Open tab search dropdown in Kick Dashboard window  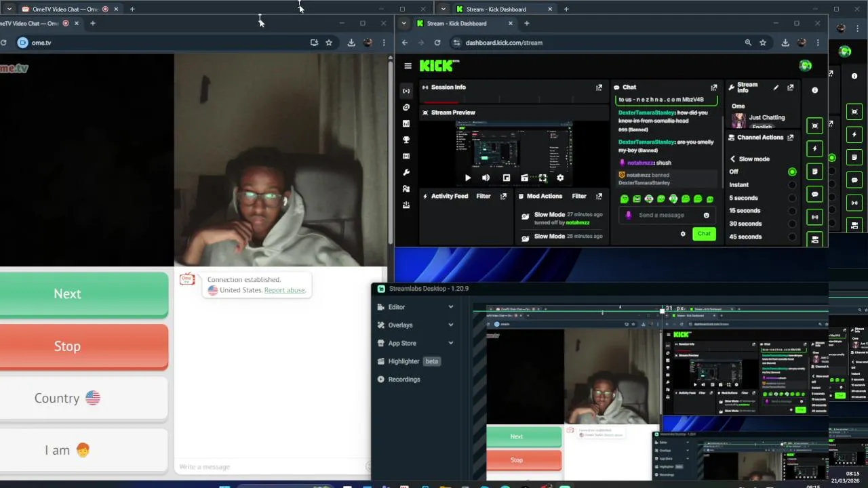pyautogui.click(x=404, y=23)
